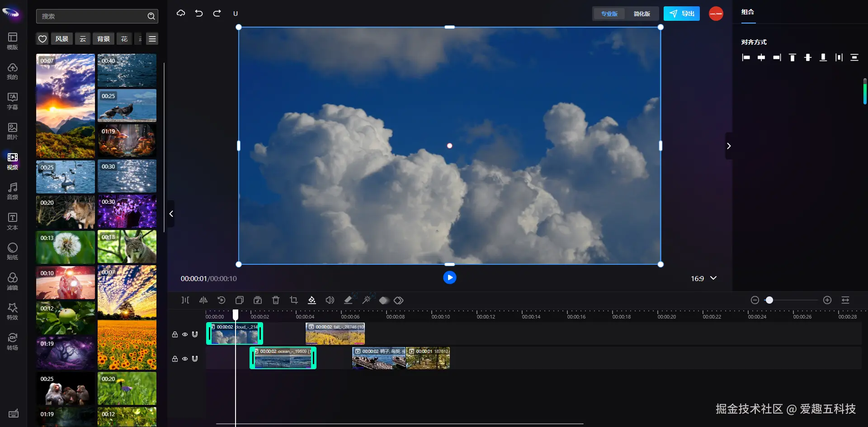
Task: Select the crop tool in timeline toolbar
Action: point(294,300)
